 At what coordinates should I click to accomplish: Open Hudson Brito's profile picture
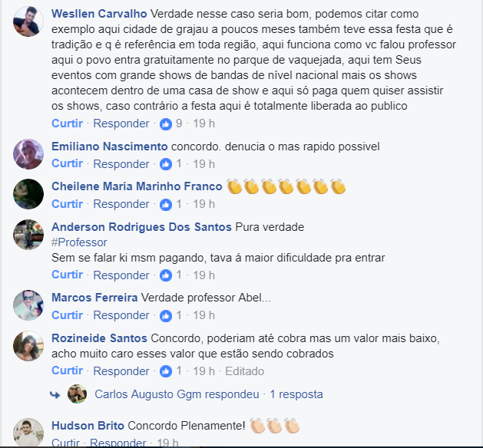pyautogui.click(x=28, y=433)
